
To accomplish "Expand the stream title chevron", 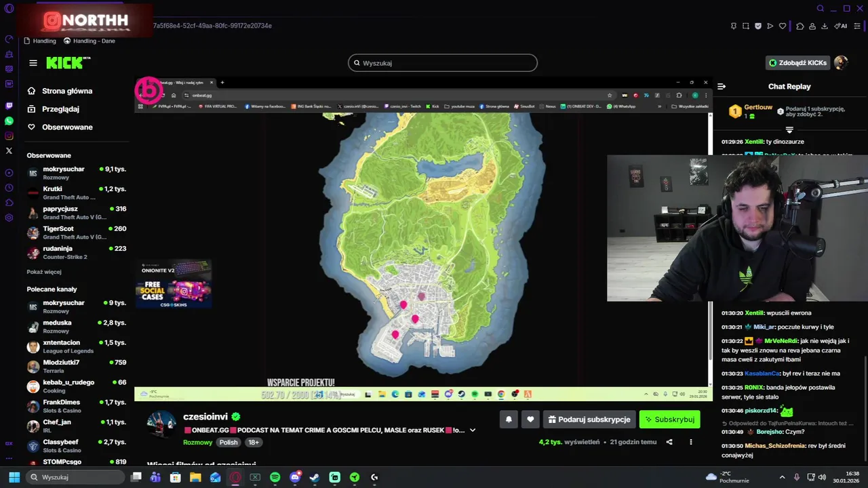I will point(473,430).
